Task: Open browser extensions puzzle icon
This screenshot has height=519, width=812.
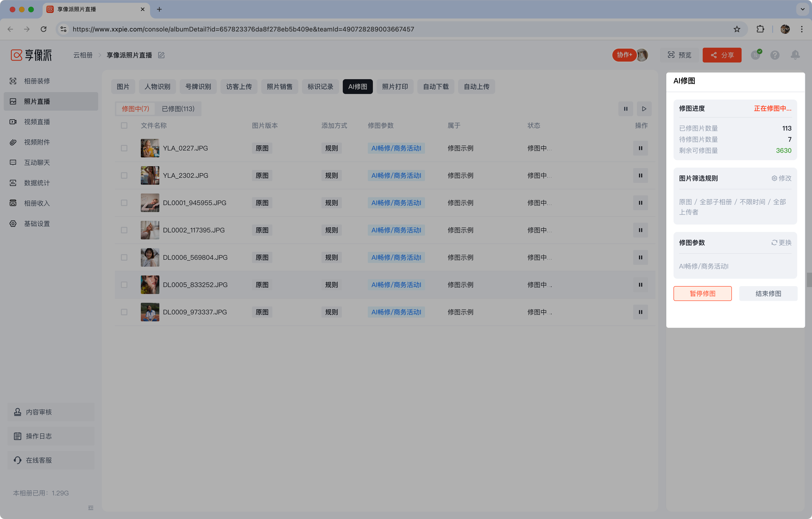Action: click(x=760, y=29)
